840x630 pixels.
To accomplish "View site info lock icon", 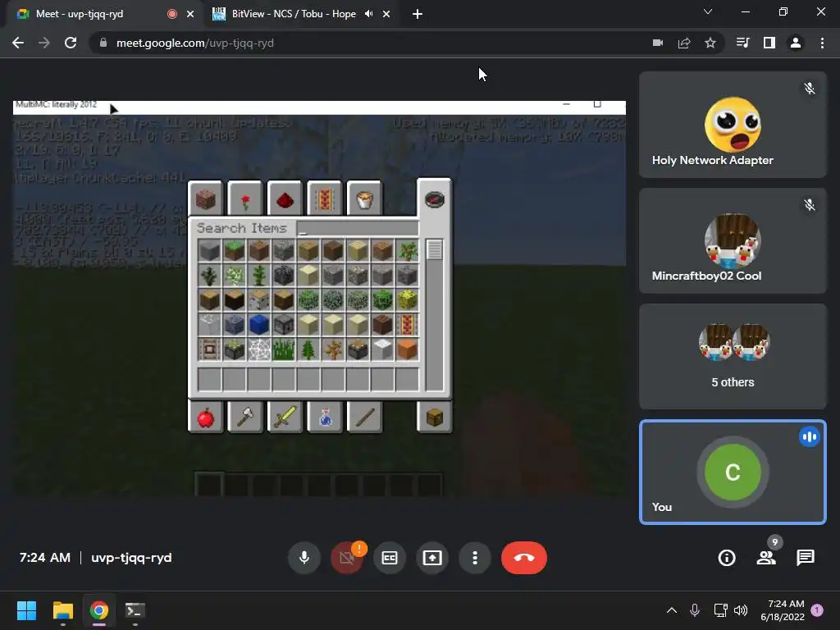I will pos(103,43).
